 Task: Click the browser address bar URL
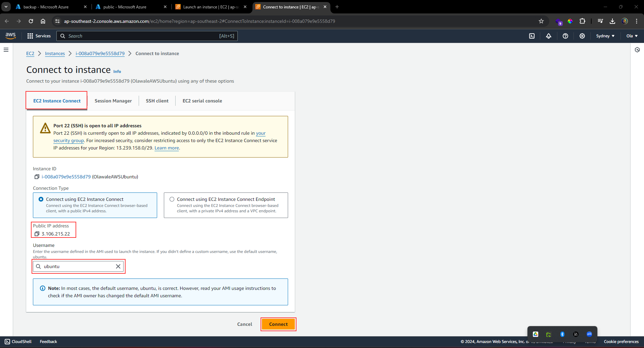tap(199, 21)
